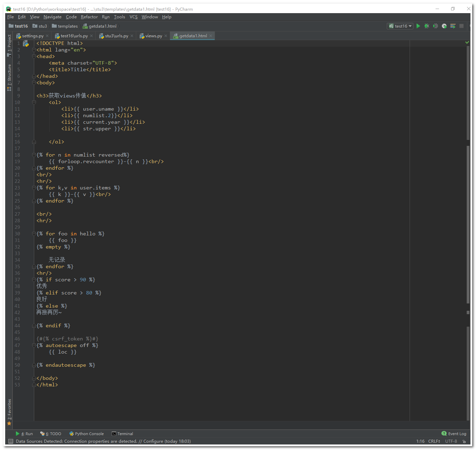Click the stu3 breadcrumb folder
The width and height of the screenshot is (476, 450).
40,26
